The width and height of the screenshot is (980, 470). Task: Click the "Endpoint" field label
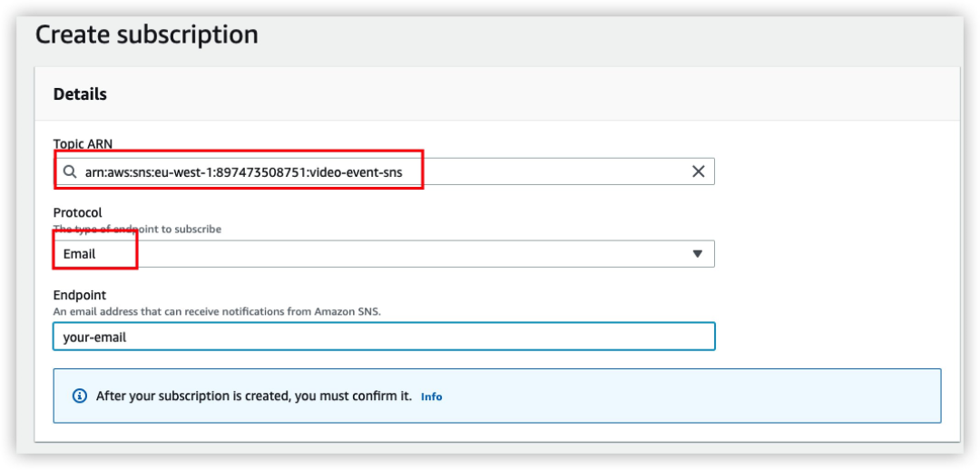(80, 295)
